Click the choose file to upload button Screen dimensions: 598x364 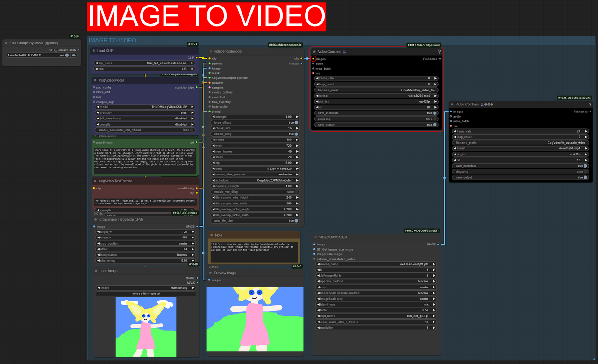click(x=146, y=294)
